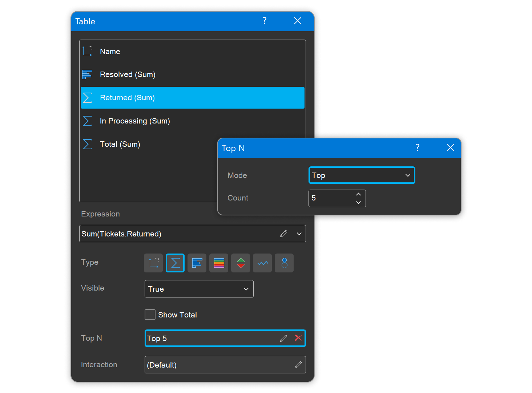Edit the Top N setting pencil icon
Image resolution: width=532 pixels, height=393 pixels.
284,338
